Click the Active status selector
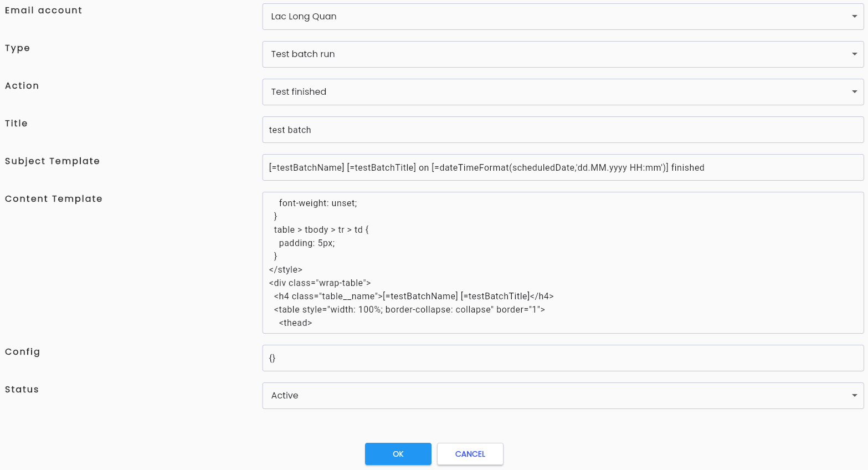The width and height of the screenshot is (868, 470). click(x=563, y=396)
